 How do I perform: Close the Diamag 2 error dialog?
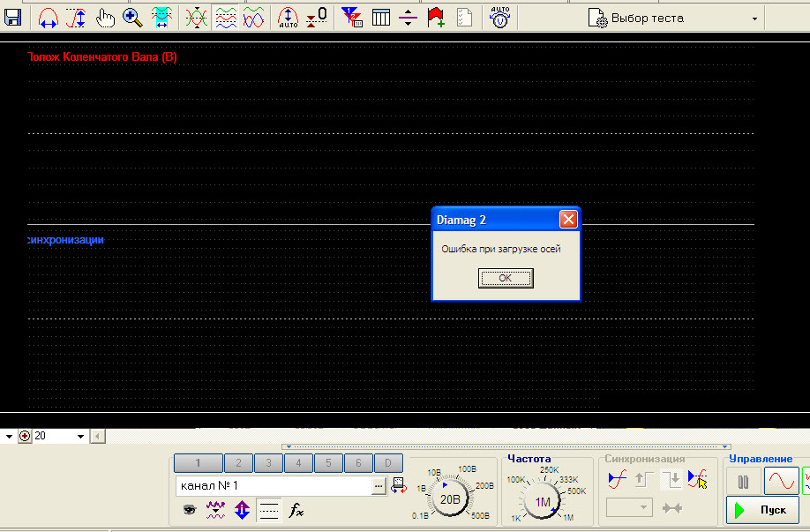(x=568, y=220)
